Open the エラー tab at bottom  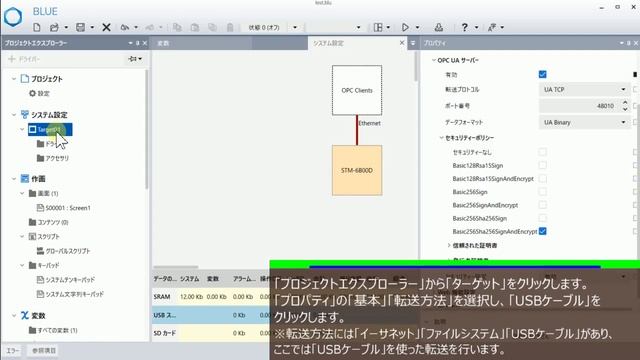coord(12,351)
